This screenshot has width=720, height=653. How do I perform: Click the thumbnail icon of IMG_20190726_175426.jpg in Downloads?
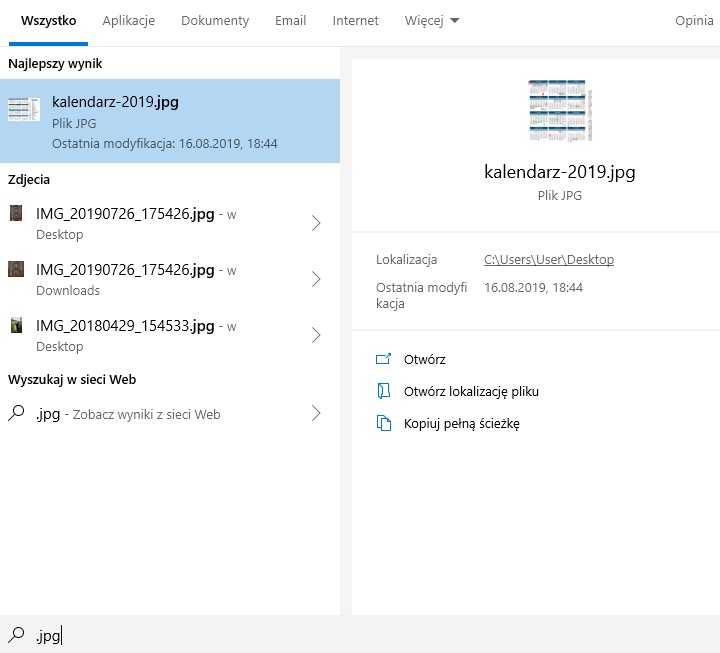click(17, 269)
